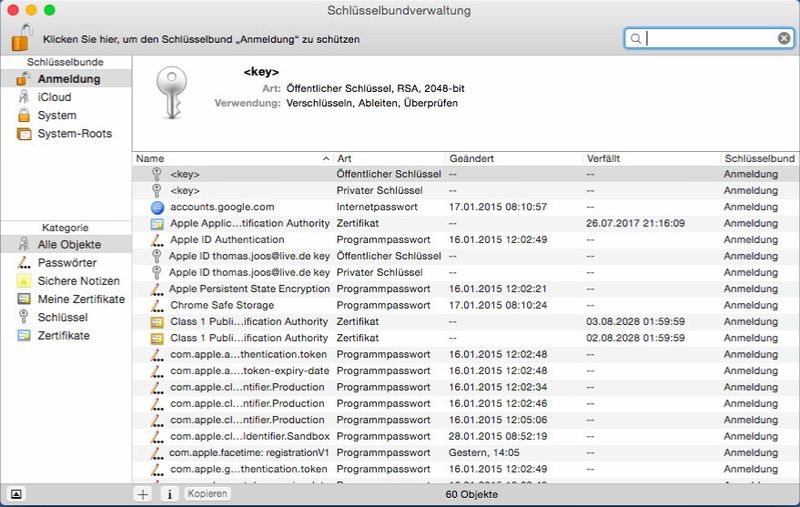Toggle preview pane button at bottom left

(x=16, y=494)
